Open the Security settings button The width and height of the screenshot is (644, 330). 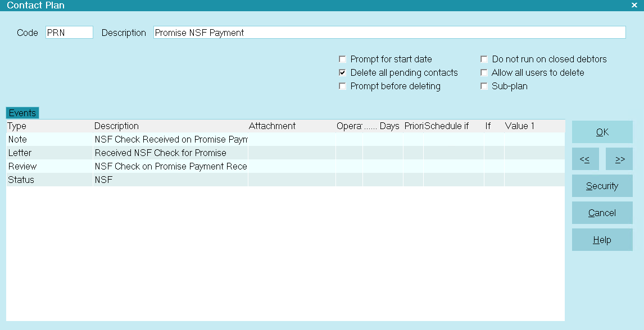[602, 186]
